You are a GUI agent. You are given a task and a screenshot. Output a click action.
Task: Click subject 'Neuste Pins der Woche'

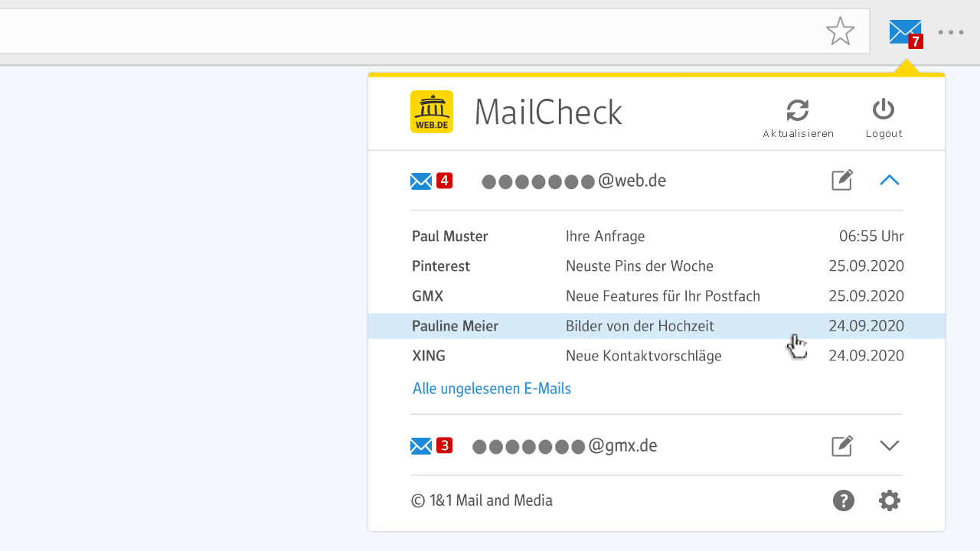[639, 266]
